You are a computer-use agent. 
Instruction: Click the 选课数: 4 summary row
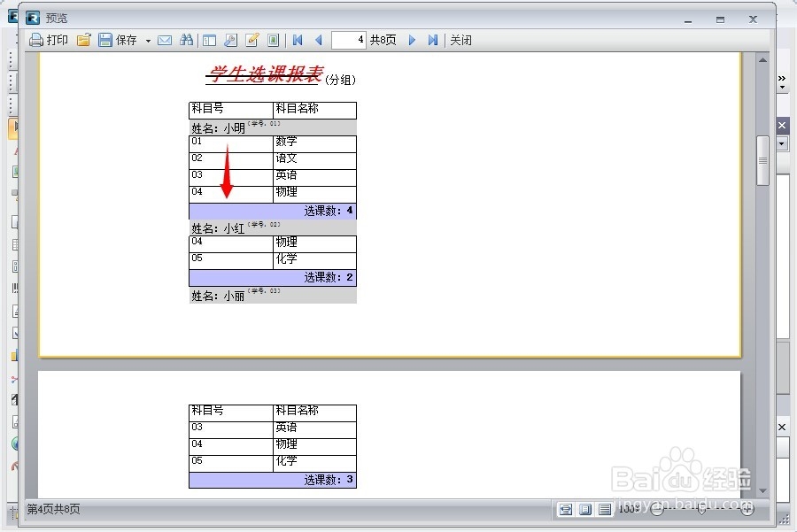coord(273,211)
